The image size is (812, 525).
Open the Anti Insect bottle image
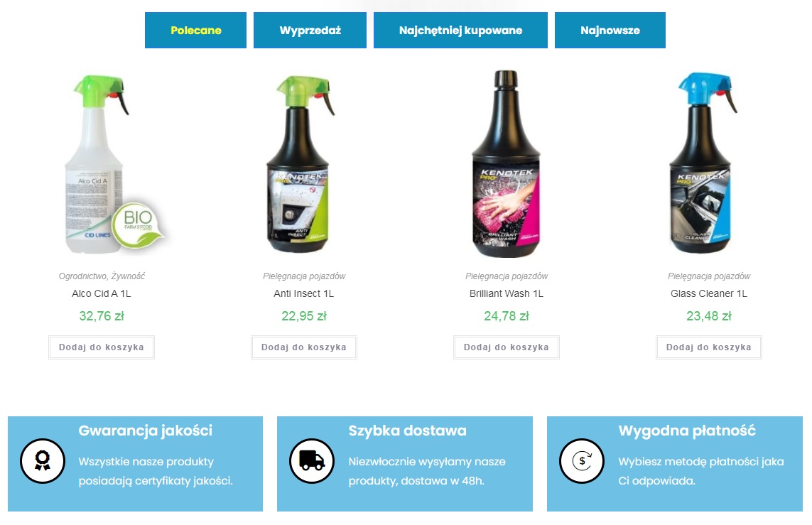click(x=303, y=163)
